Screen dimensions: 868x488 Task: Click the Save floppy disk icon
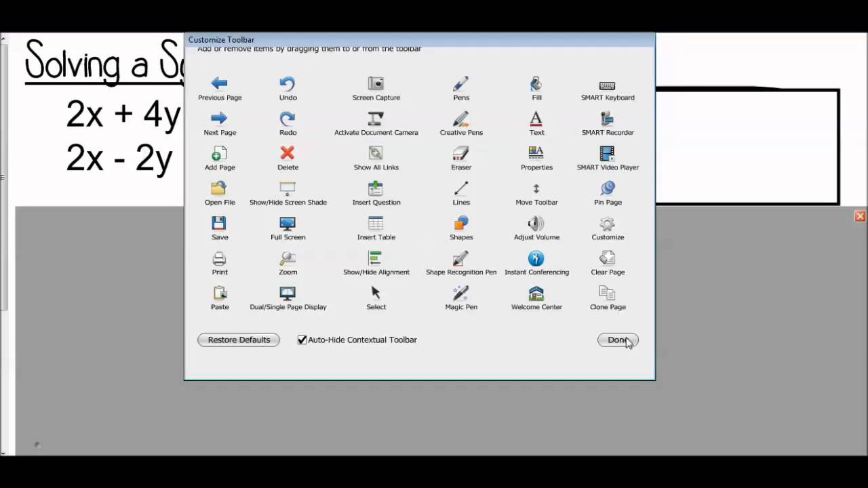(x=219, y=223)
